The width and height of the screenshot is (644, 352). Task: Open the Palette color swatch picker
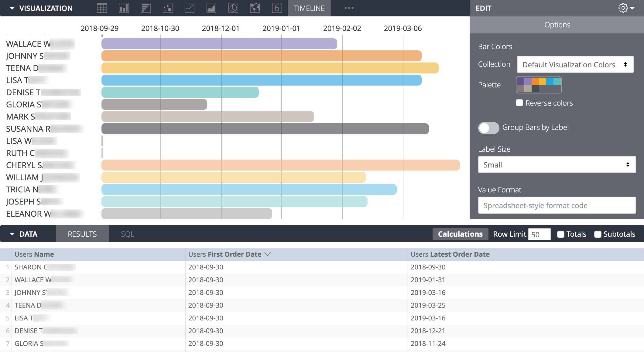click(x=539, y=85)
